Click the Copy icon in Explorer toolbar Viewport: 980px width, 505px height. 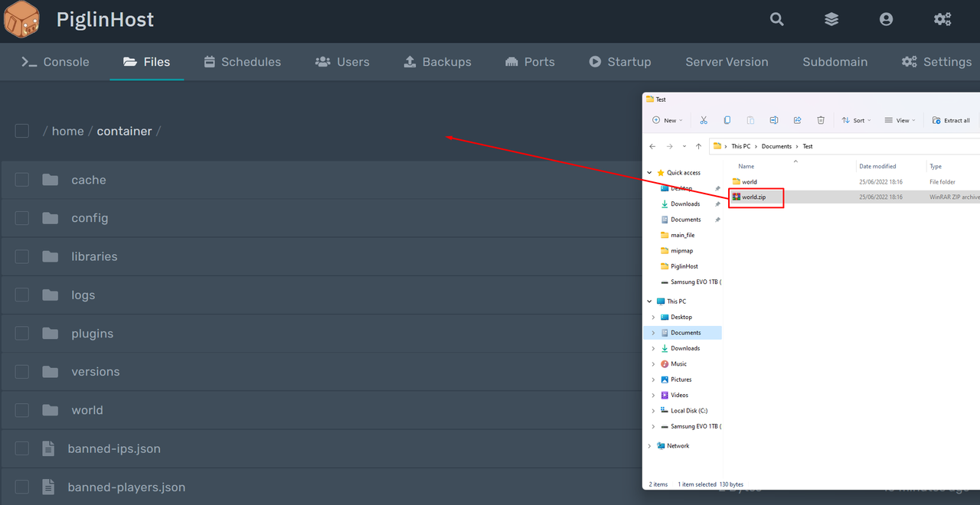[x=727, y=120]
